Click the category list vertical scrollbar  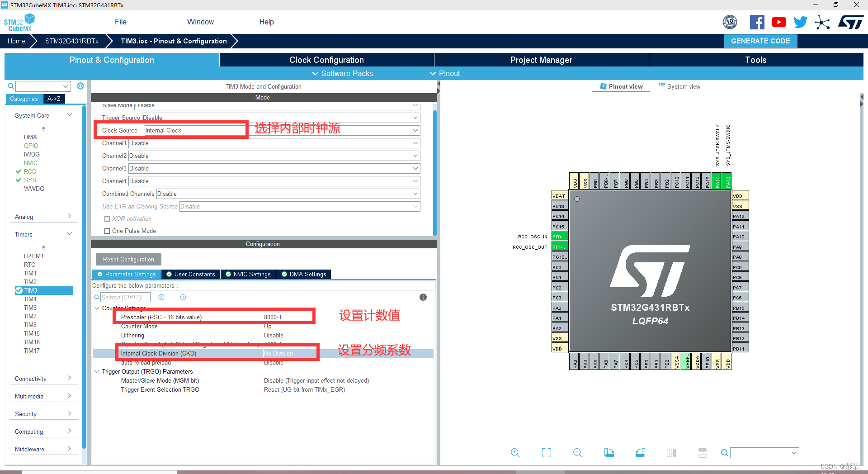(84, 276)
